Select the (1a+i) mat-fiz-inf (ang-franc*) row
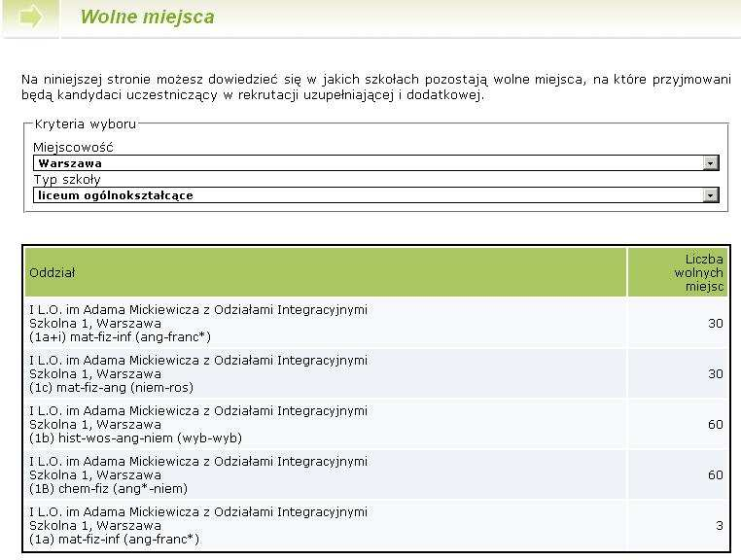Image resolution: width=741 pixels, height=560 pixels. (376, 324)
